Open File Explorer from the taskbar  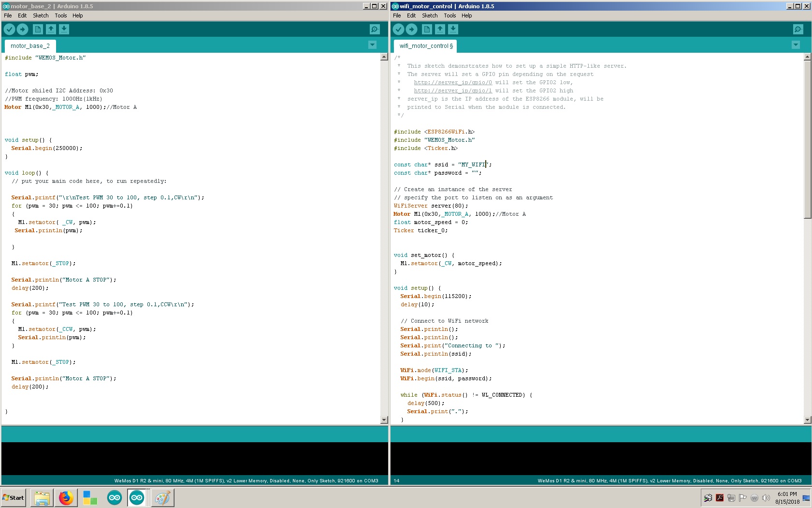tap(42, 497)
